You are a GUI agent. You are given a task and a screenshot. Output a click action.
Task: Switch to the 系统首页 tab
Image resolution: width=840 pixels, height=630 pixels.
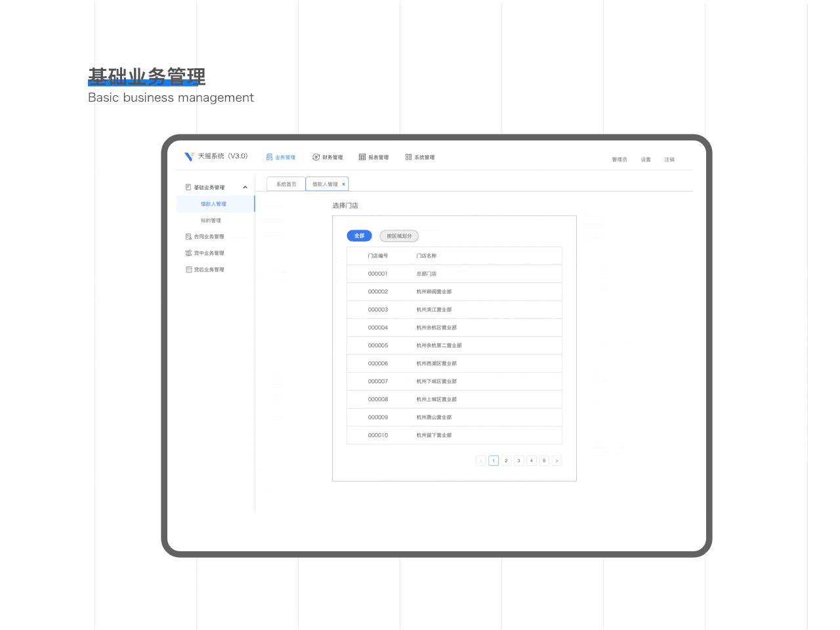(x=286, y=184)
